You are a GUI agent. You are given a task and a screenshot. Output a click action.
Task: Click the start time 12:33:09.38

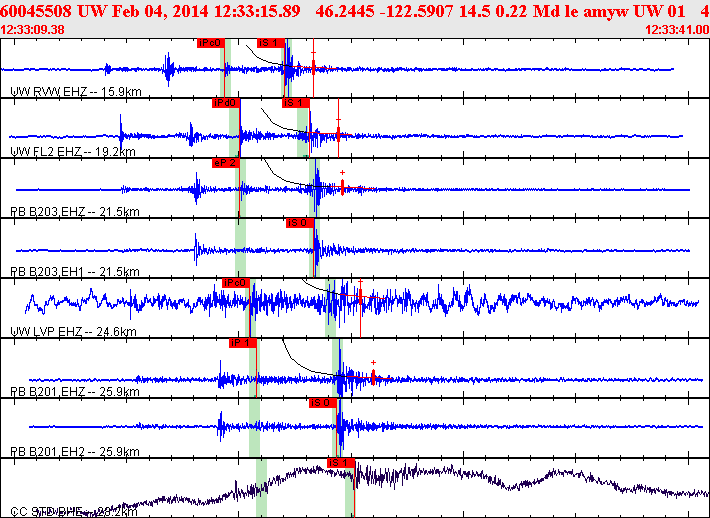pos(33,30)
